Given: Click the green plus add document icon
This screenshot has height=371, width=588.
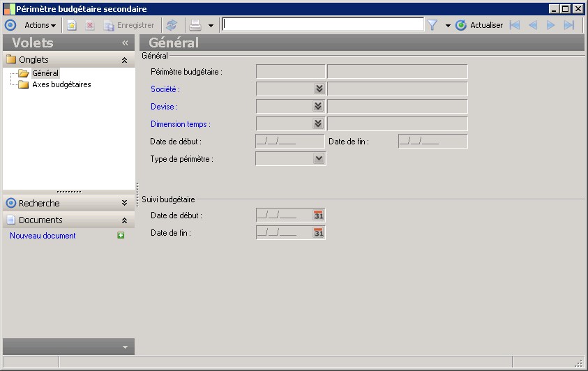Looking at the screenshot, I should [121, 235].
